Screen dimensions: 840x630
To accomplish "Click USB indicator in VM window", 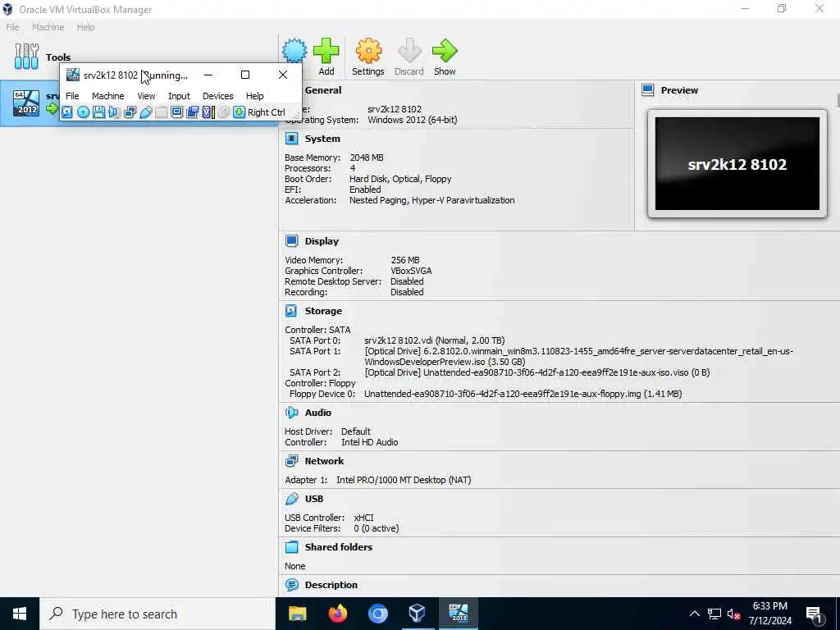I will [x=146, y=112].
